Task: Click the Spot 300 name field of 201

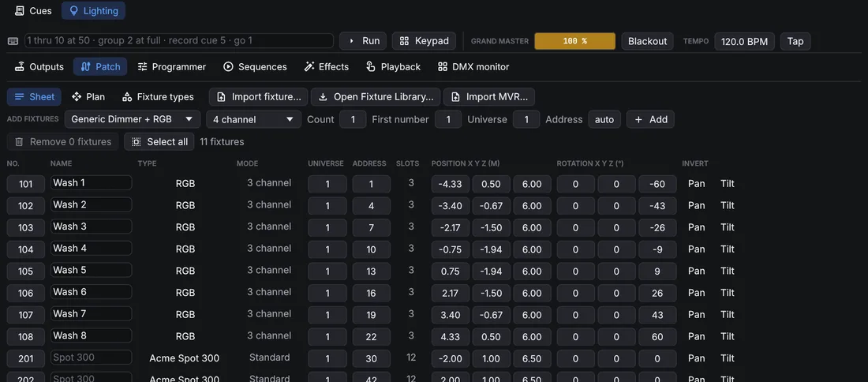Action: coord(92,358)
